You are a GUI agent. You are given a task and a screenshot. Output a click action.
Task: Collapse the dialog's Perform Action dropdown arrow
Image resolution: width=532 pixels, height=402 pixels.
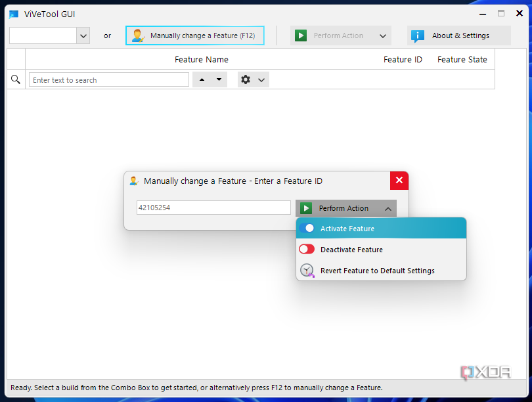[x=388, y=209]
